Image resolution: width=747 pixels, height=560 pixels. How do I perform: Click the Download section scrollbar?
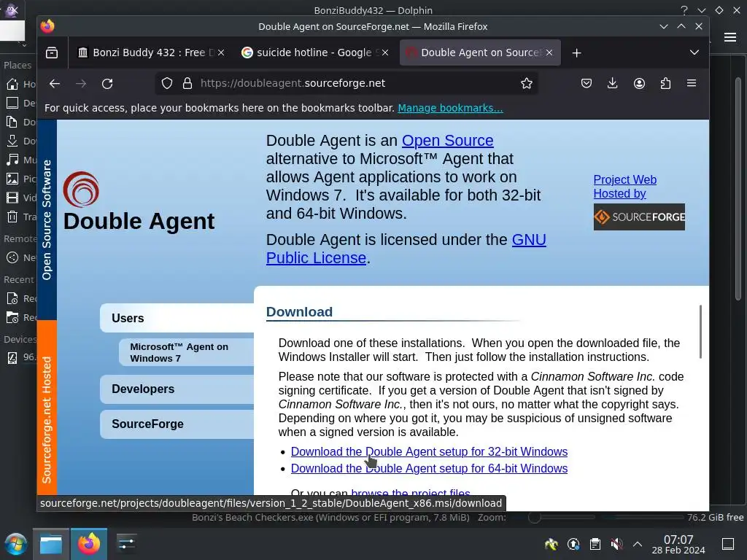700,332
